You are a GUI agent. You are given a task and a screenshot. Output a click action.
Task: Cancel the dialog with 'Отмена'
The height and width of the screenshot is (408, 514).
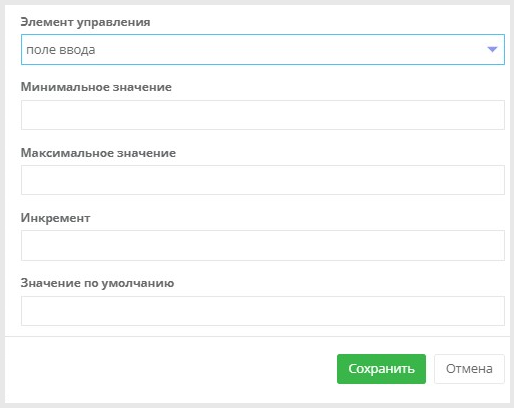469,369
